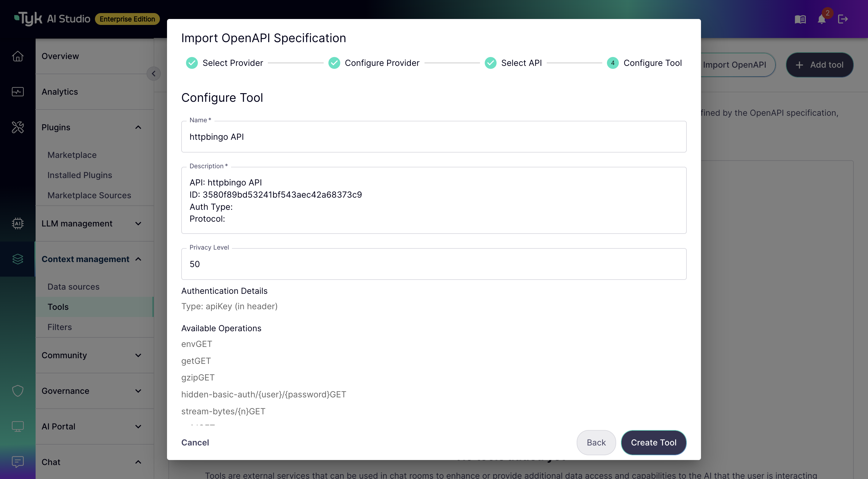This screenshot has width=868, height=479.
Task: Open the AI chip LLM icon
Action: (18, 223)
